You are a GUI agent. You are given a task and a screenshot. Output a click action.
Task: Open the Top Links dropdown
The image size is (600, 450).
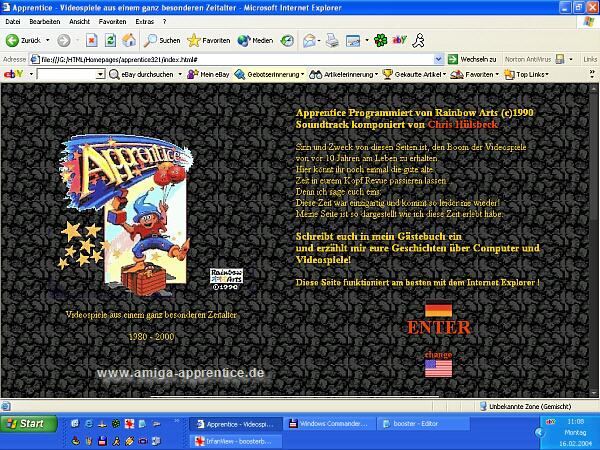coord(527,74)
